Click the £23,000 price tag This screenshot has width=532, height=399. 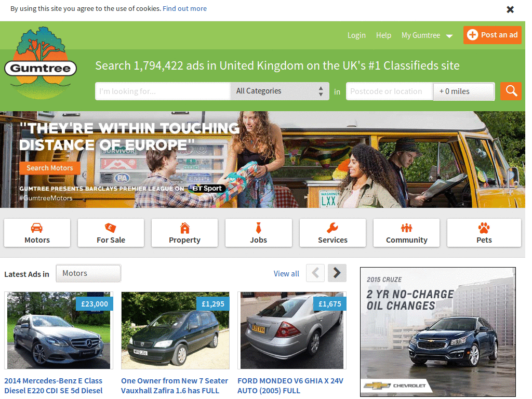[95, 303]
